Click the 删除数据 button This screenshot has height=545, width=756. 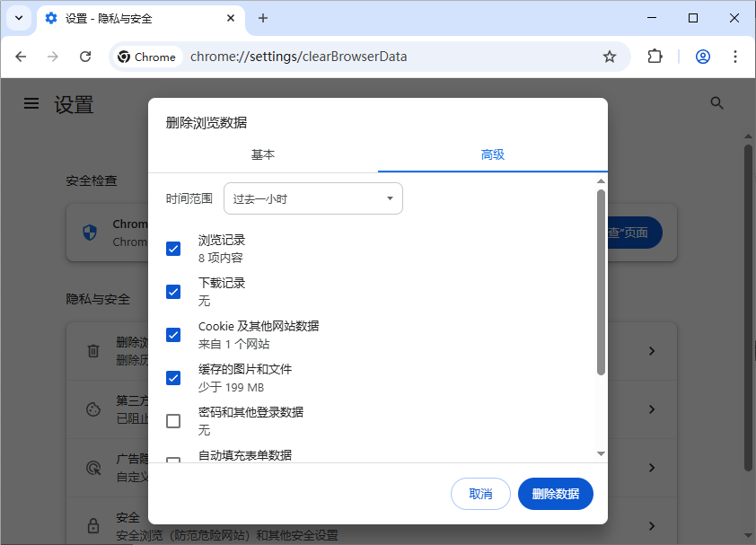[555, 494]
